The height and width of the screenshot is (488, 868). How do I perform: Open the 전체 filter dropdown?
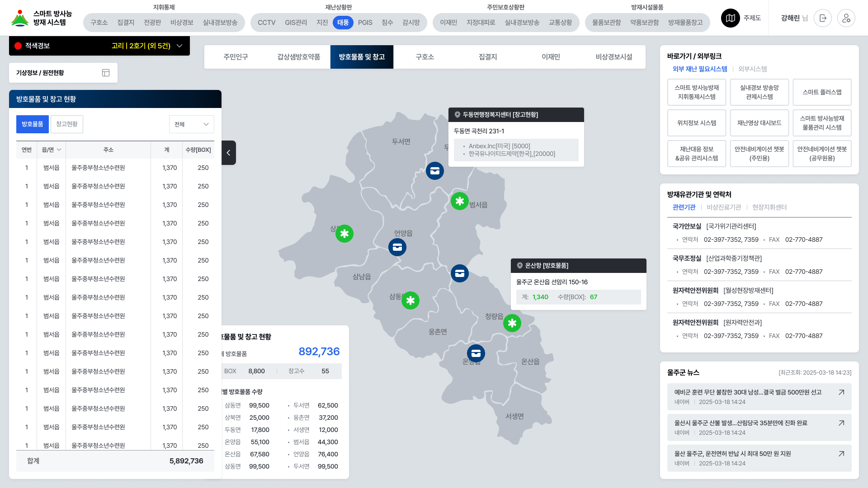point(192,124)
